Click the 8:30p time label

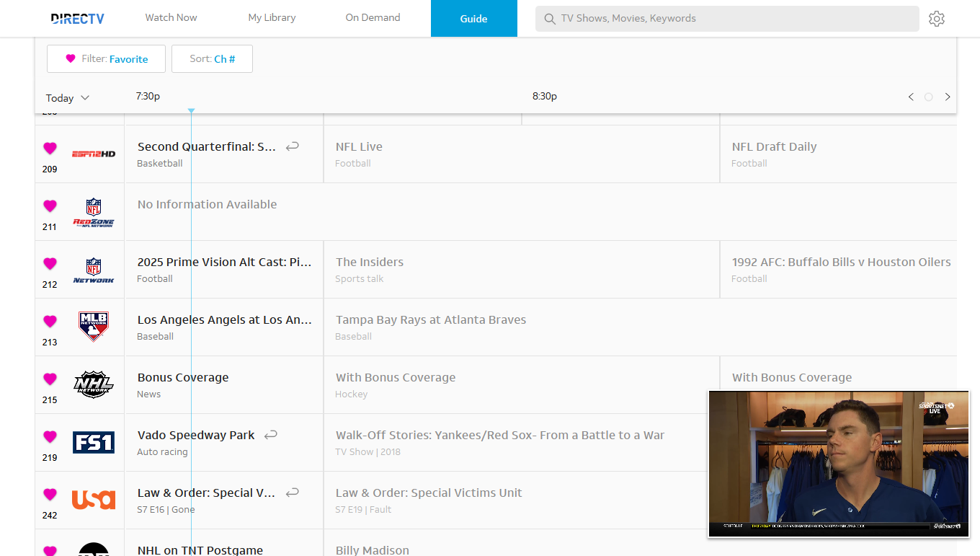[x=545, y=96]
